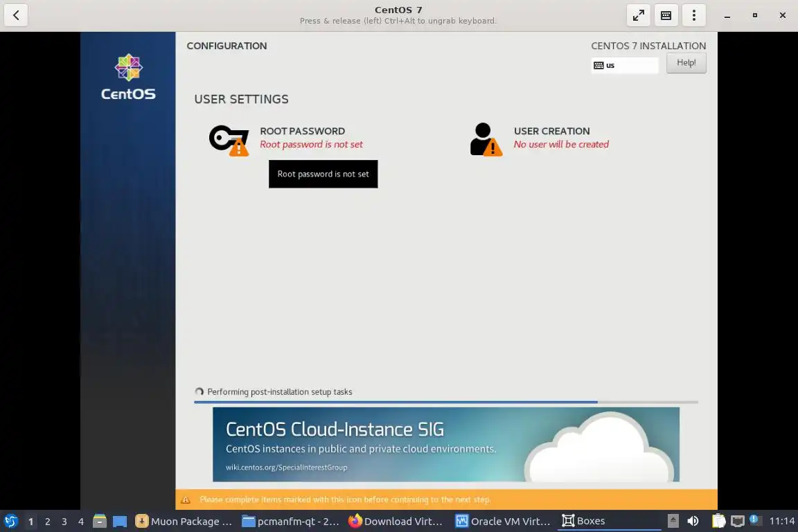Viewport: 798px width, 532px height.
Task: Minimize the Boxes window
Action: pyautogui.click(x=727, y=16)
